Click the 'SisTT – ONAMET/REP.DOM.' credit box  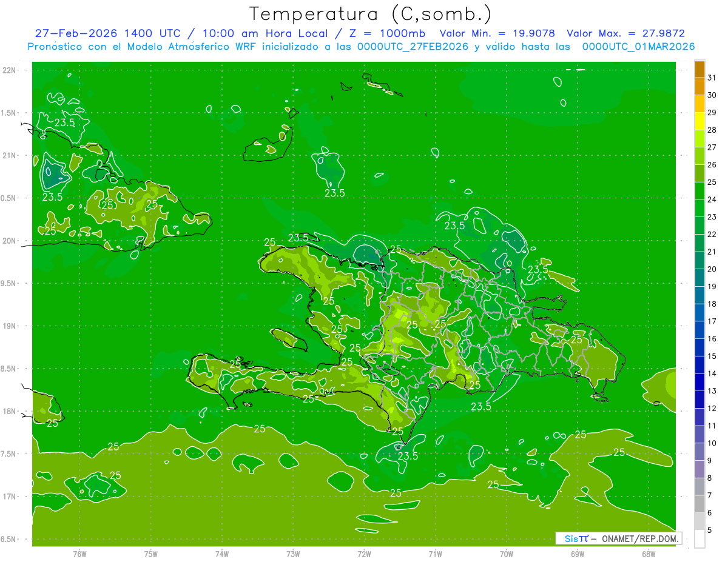click(x=618, y=538)
